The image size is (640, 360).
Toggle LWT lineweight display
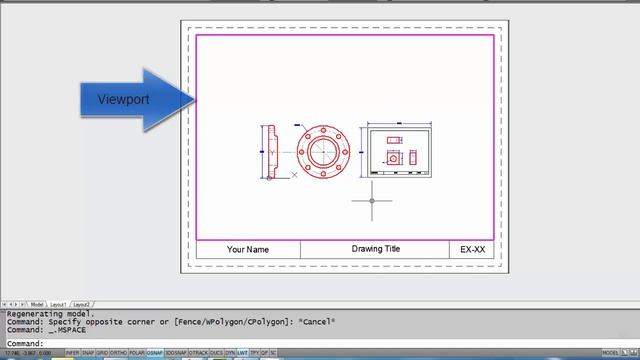pyautogui.click(x=242, y=353)
